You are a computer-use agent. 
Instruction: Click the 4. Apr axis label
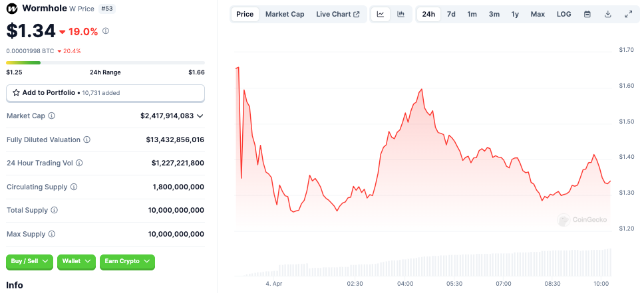click(274, 284)
